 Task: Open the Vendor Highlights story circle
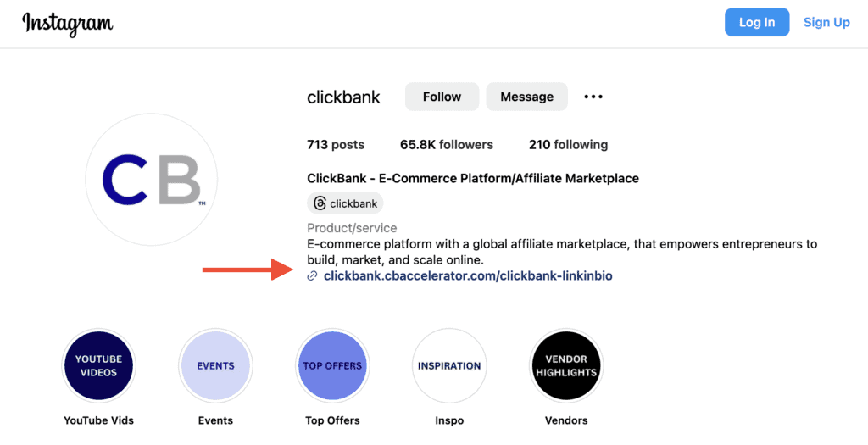tap(565, 366)
